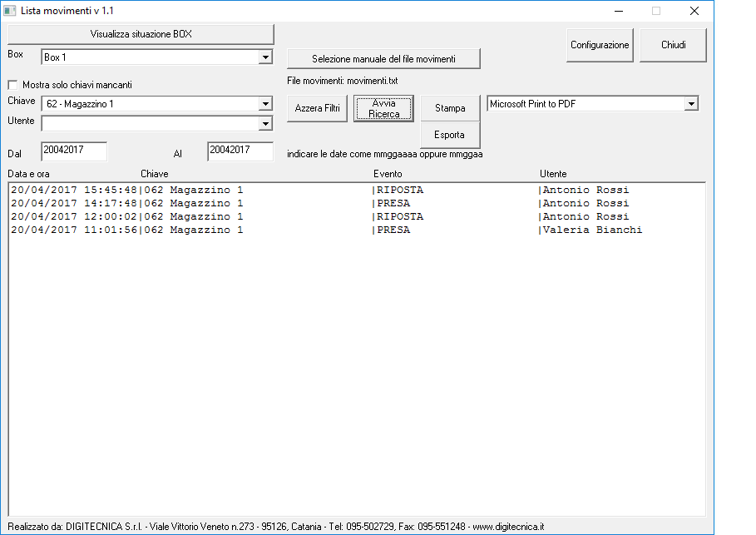Image resolution: width=756 pixels, height=535 pixels.
Task: Enable the Mostra solo chiavi mancanti checkbox
Action: [12, 85]
